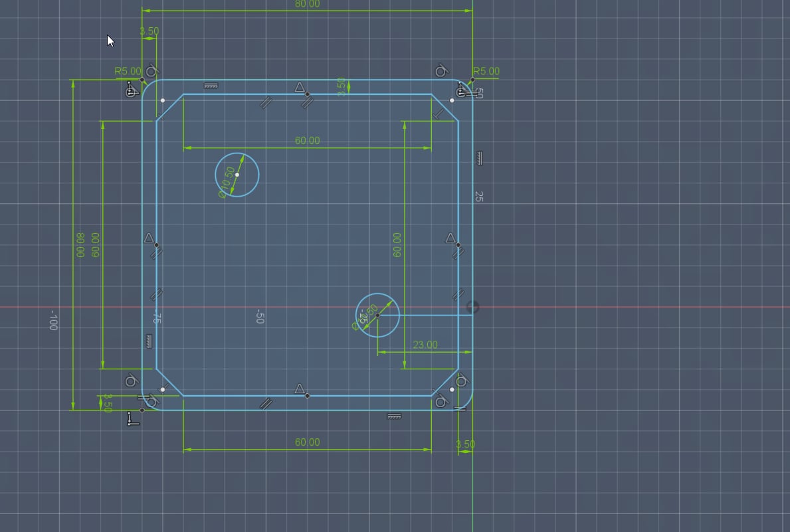Select the white sketch point near the bottom-right chamfer
This screenshot has width=790, height=532.
[x=452, y=389]
